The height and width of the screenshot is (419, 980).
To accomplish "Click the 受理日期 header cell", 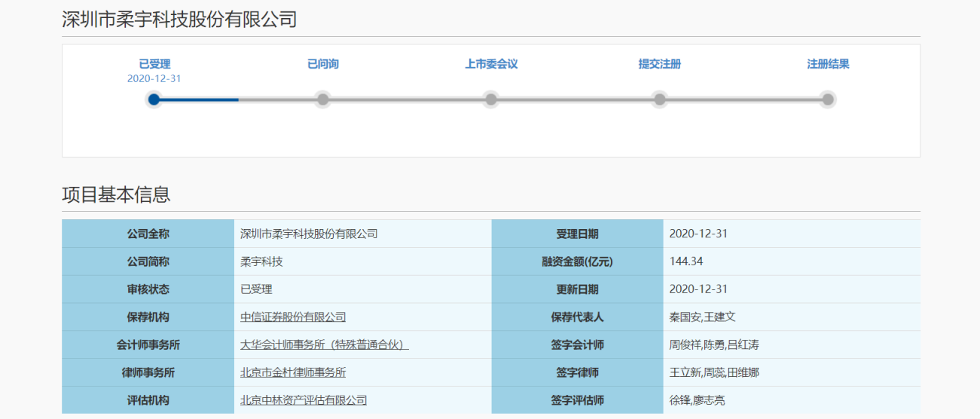I will 578,234.
